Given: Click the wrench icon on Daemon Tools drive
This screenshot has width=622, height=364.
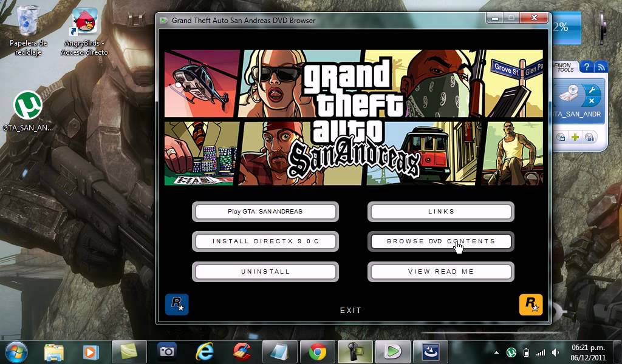Looking at the screenshot, I should tap(592, 90).
